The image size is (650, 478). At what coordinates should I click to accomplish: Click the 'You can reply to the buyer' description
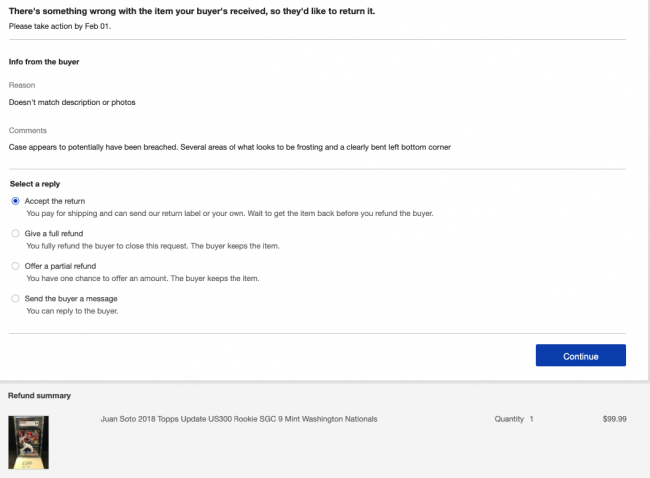click(72, 311)
